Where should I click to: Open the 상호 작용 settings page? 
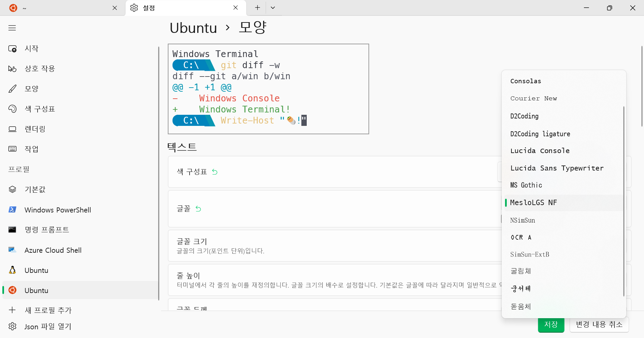coord(80,69)
